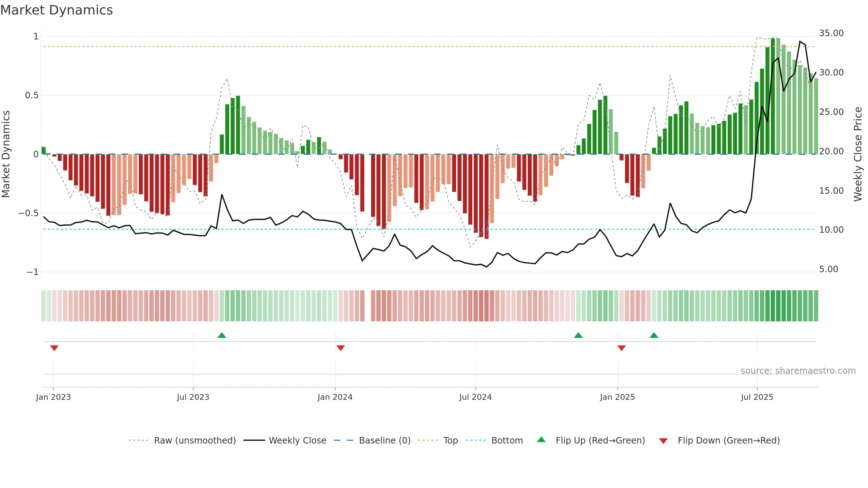Click the red flip-down triangle near Jan 2024
This screenshot has width=868, height=488.
pyautogui.click(x=341, y=348)
